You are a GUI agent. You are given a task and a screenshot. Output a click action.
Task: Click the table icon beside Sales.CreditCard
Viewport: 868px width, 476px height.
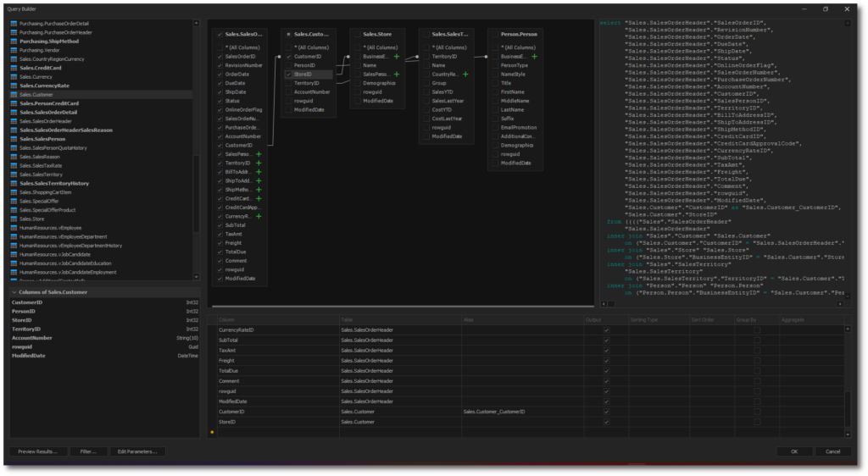14,68
